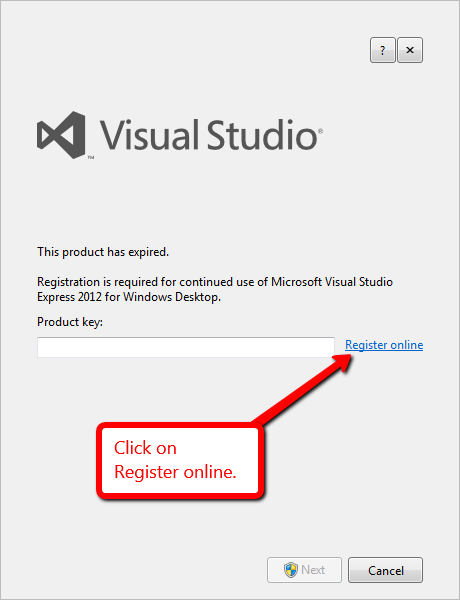Click the word "Studio" in the logo heading
Screen dimensions: 460x600
tap(263, 135)
